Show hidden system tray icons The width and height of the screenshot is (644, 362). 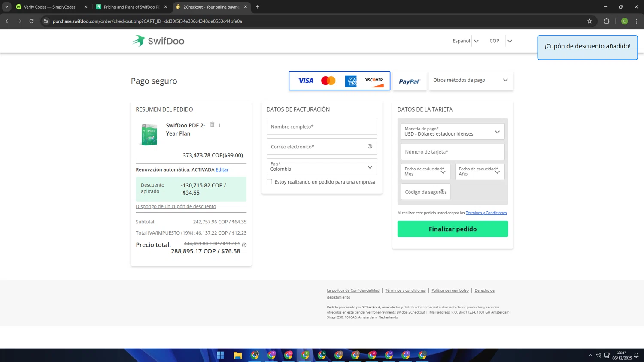[x=590, y=355]
